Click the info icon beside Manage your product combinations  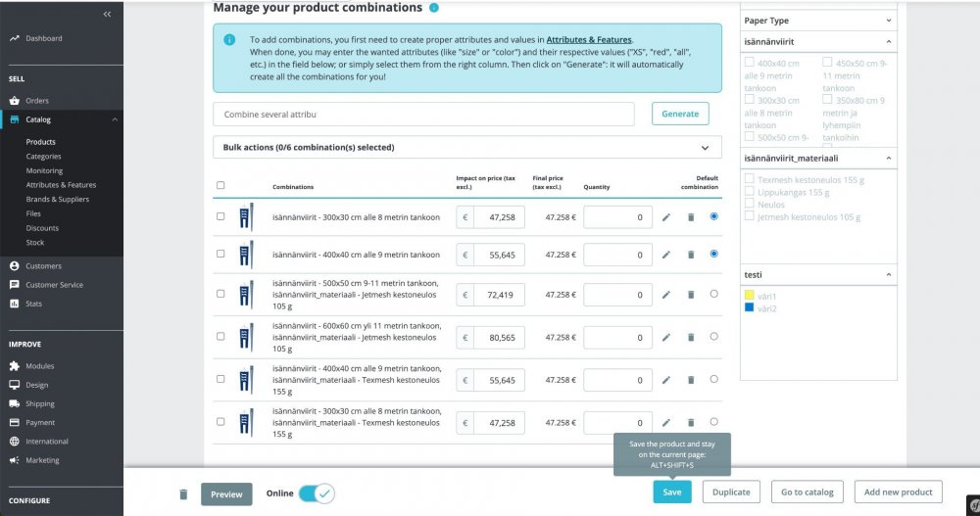[x=434, y=8]
